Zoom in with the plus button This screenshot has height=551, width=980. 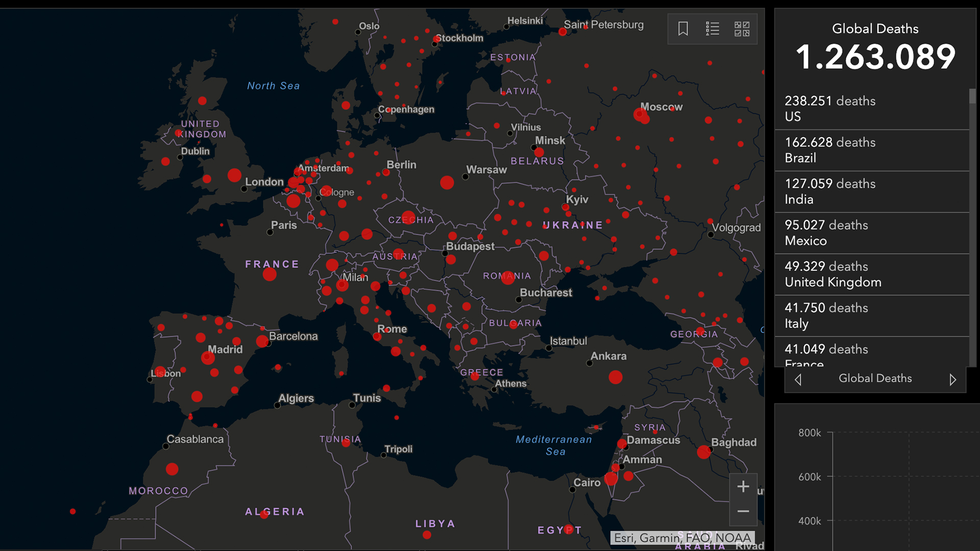tap(743, 487)
